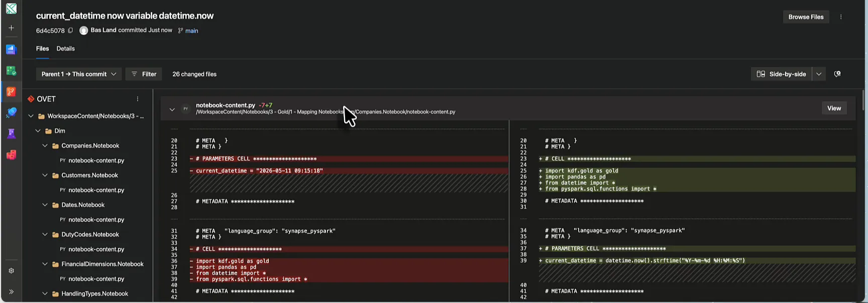Open Artifacts icon in left sidebar
Viewport: 868px width, 303px height.
pos(11,155)
